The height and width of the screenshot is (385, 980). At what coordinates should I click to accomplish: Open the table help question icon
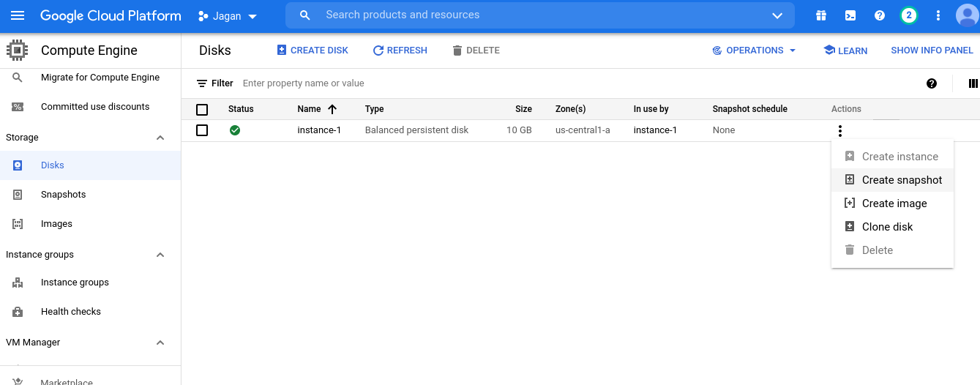pos(932,83)
